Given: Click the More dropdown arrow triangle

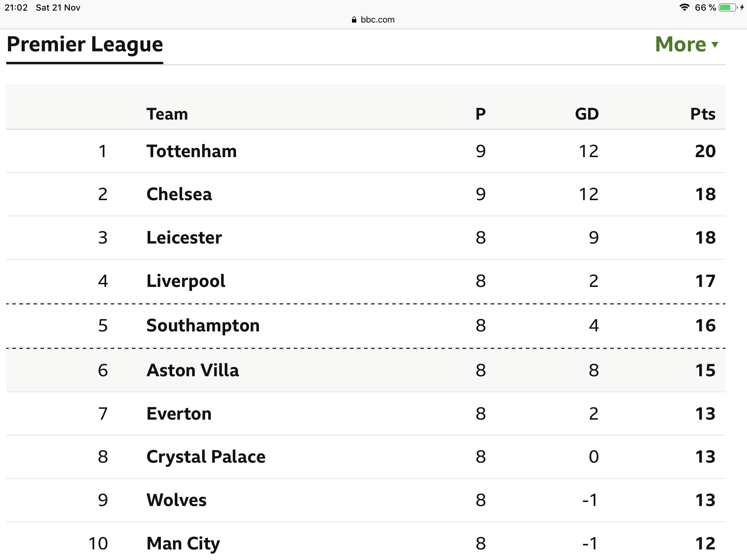Looking at the screenshot, I should [715, 45].
